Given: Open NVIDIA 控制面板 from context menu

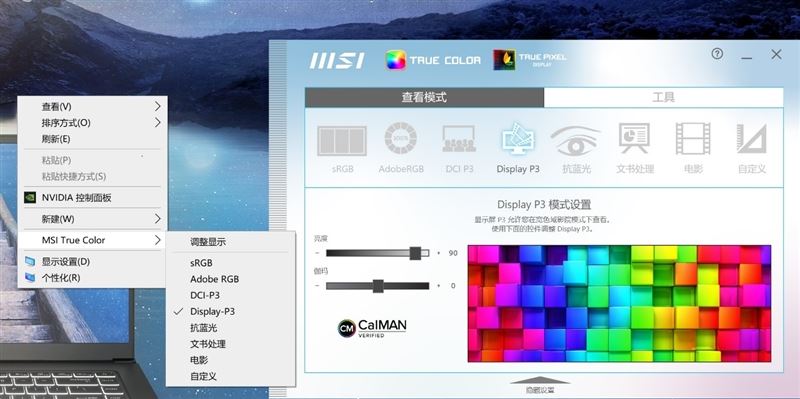Looking at the screenshot, I should pos(92,197).
